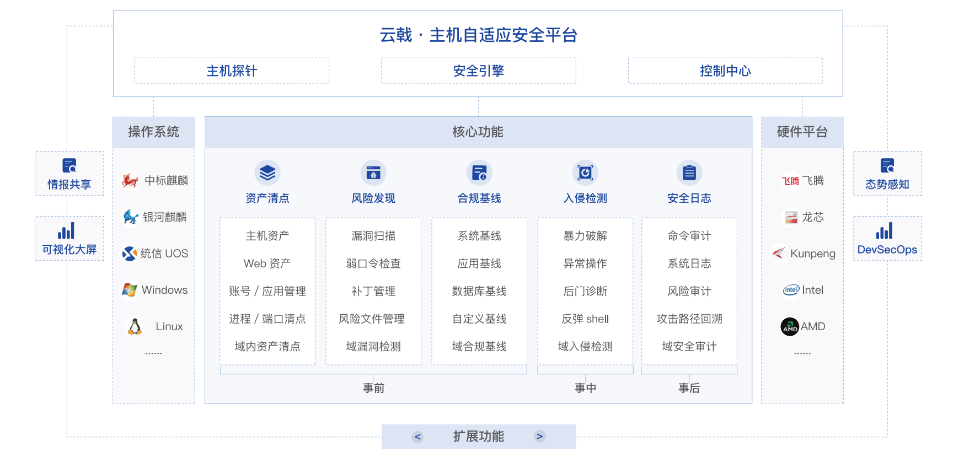Image resolution: width=980 pixels, height=463 pixels.
Task: Open the 操作系统 header tab
Action: click(x=154, y=132)
